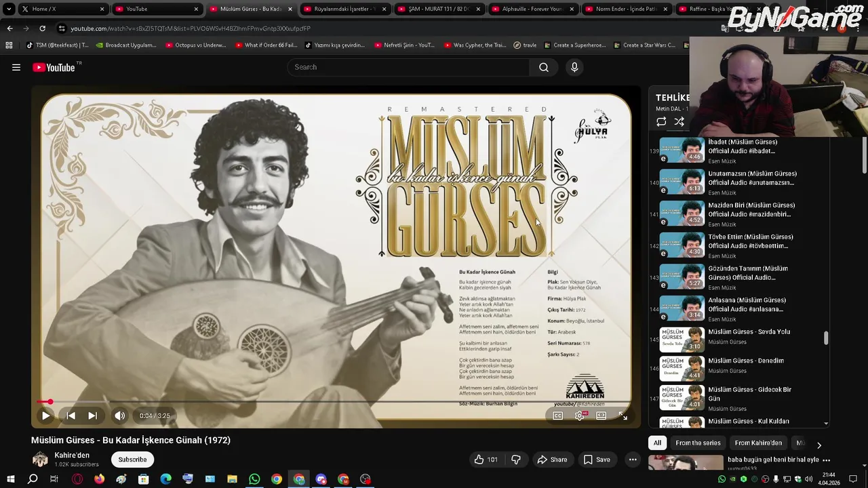Open the YouTube guide hamburger menu
The height and width of the screenshot is (488, 868).
pyautogui.click(x=16, y=67)
